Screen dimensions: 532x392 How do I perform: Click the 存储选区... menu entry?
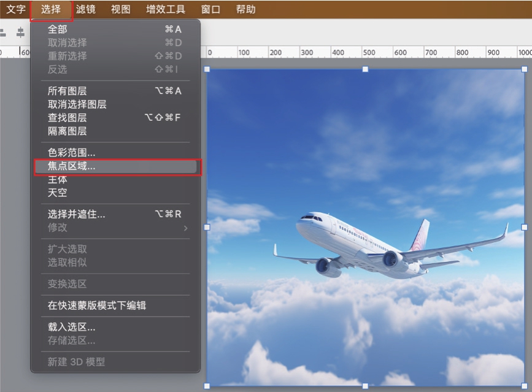coord(115,340)
